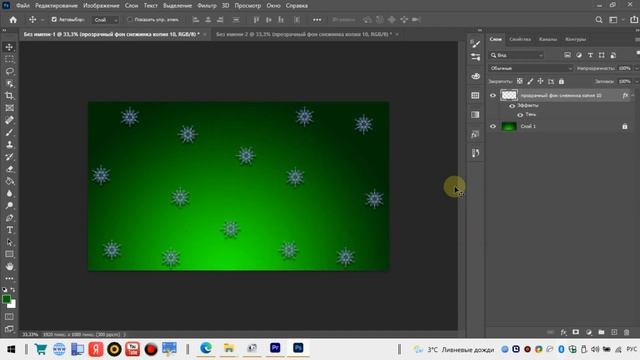The height and width of the screenshot is (360, 640).
Task: Open the Windows Start menu
Action: (11, 349)
